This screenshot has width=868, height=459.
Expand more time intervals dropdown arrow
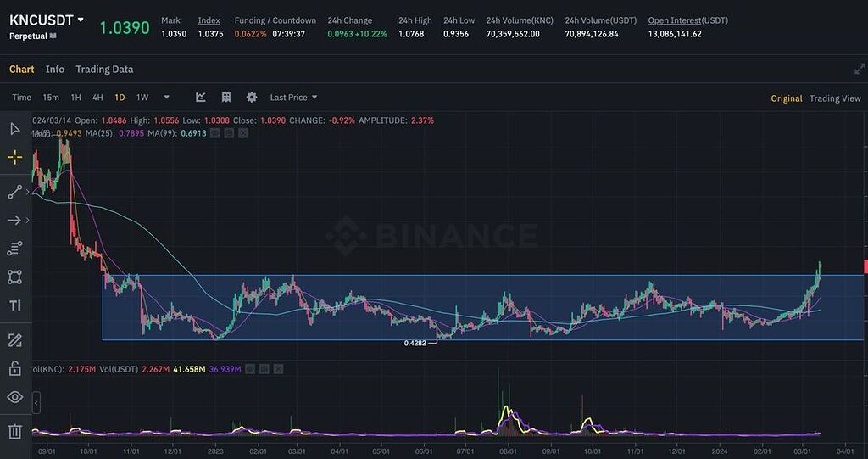click(167, 97)
